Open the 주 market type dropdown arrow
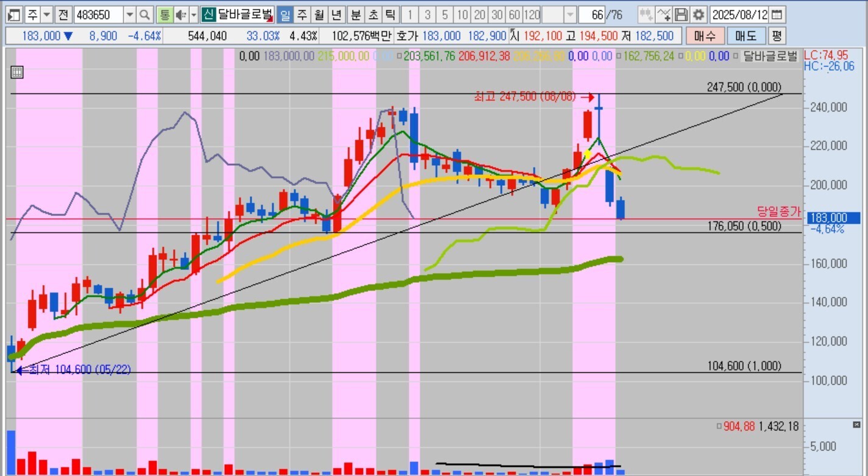The image size is (868, 476). pos(46,15)
